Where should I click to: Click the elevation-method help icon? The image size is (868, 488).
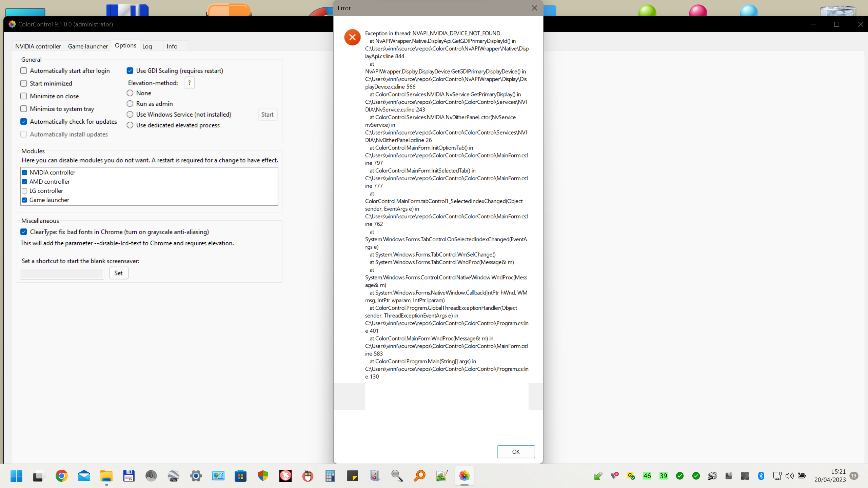click(x=190, y=83)
